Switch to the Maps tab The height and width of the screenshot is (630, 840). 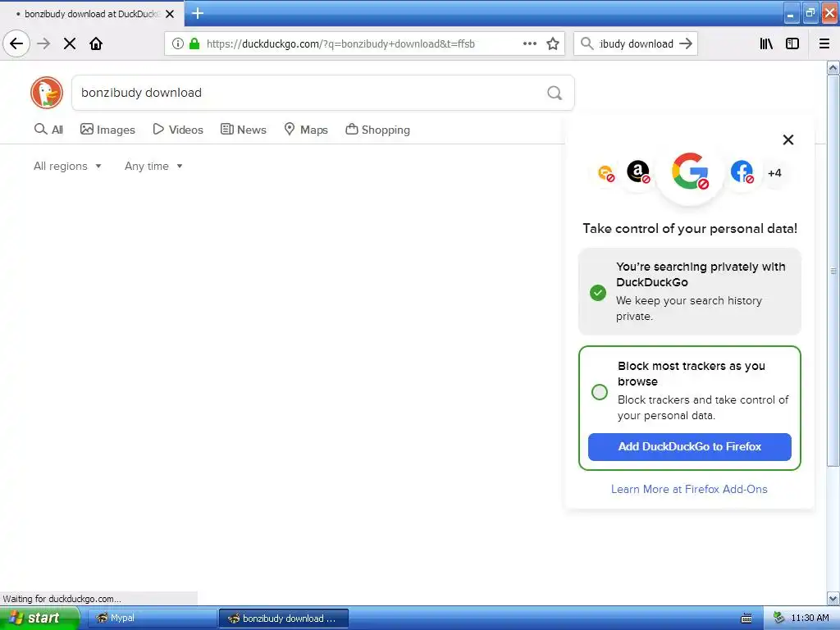(306, 130)
